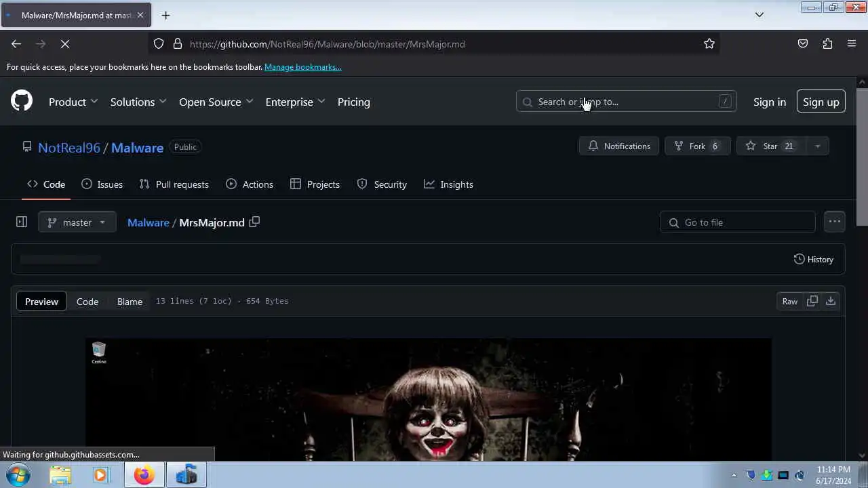
Task: Stop loading the page
Action: [x=65, y=44]
